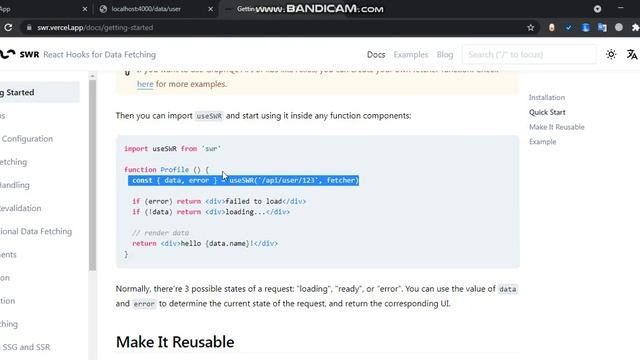Close the localhost:4000/data/user tab
Viewport: 640px width, 360px height.
[x=211, y=9]
